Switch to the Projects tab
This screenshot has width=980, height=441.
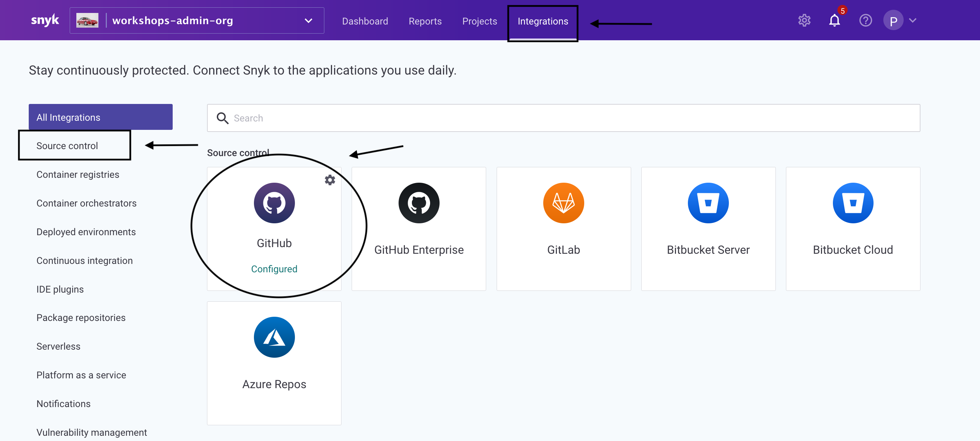click(479, 21)
